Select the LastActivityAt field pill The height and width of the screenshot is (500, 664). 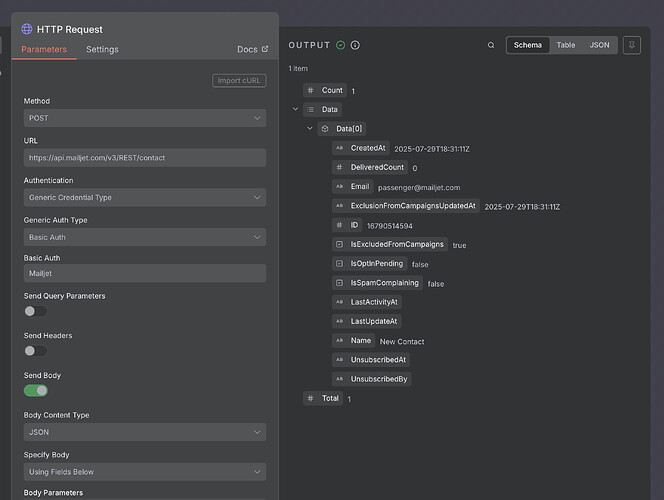pos(367,302)
